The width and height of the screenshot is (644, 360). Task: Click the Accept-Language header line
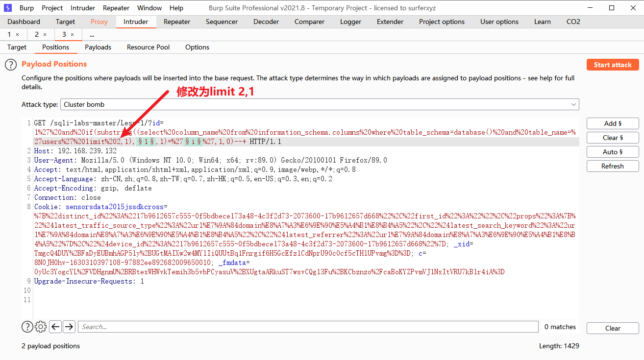point(183,179)
